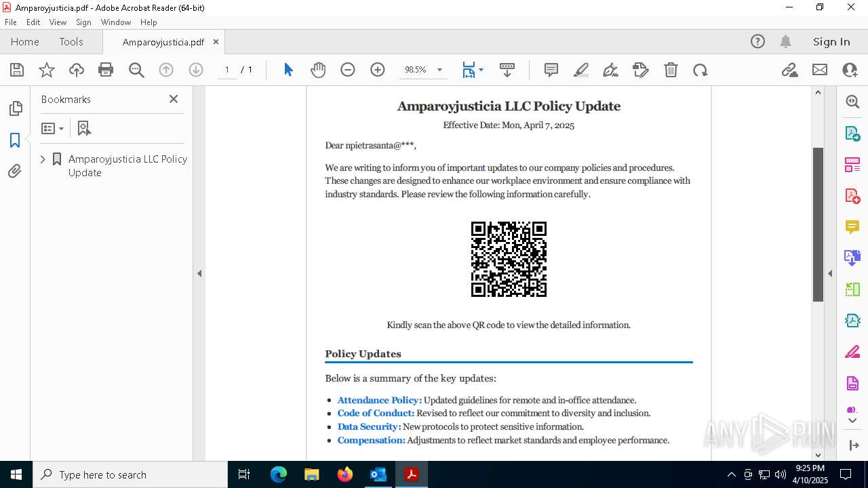Expand the Amparoyjusticia LLC Policy Update bookmark

pyautogui.click(x=43, y=159)
